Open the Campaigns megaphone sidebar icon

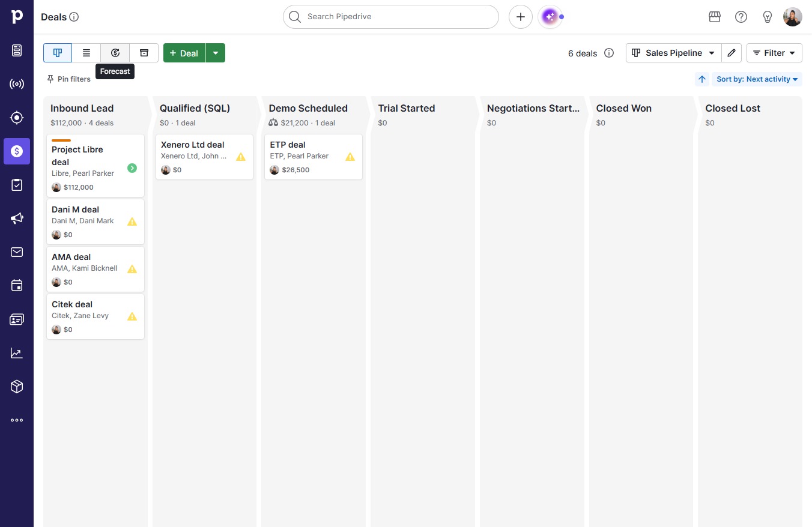[x=17, y=218]
